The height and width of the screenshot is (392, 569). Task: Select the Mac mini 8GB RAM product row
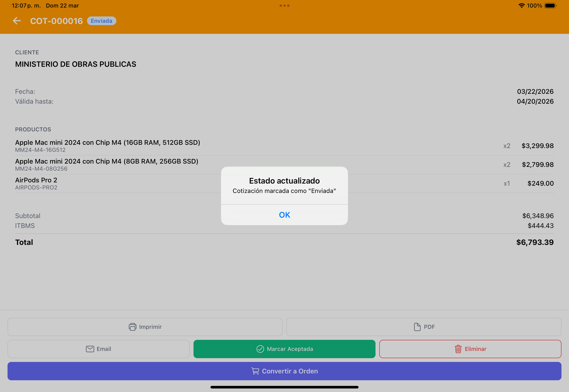284,165
